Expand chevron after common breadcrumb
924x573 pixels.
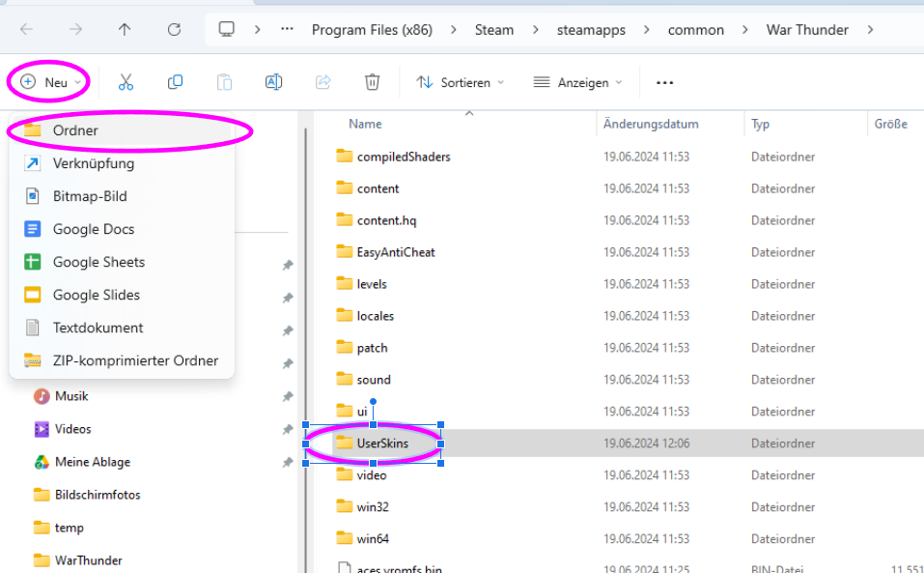pos(744,30)
